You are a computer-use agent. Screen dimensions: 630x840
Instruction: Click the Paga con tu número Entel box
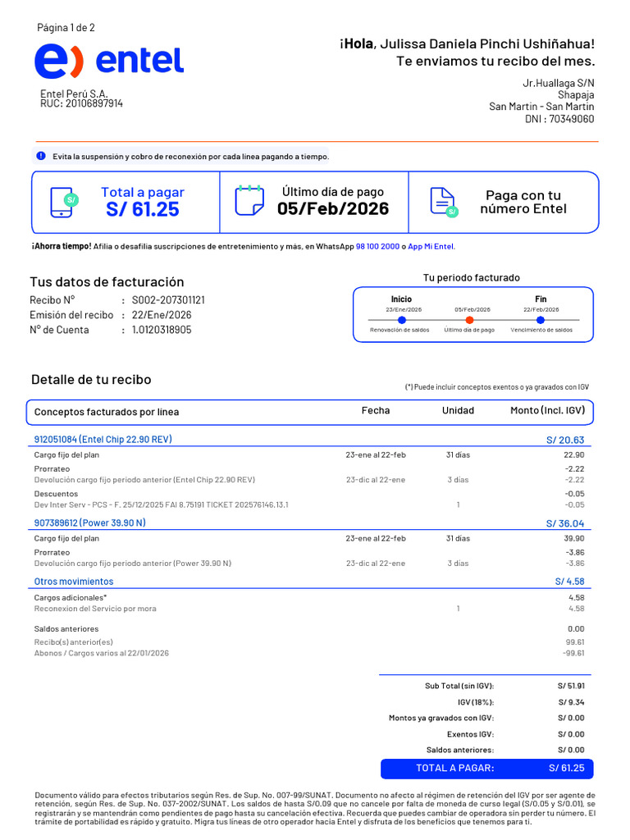tap(504, 203)
